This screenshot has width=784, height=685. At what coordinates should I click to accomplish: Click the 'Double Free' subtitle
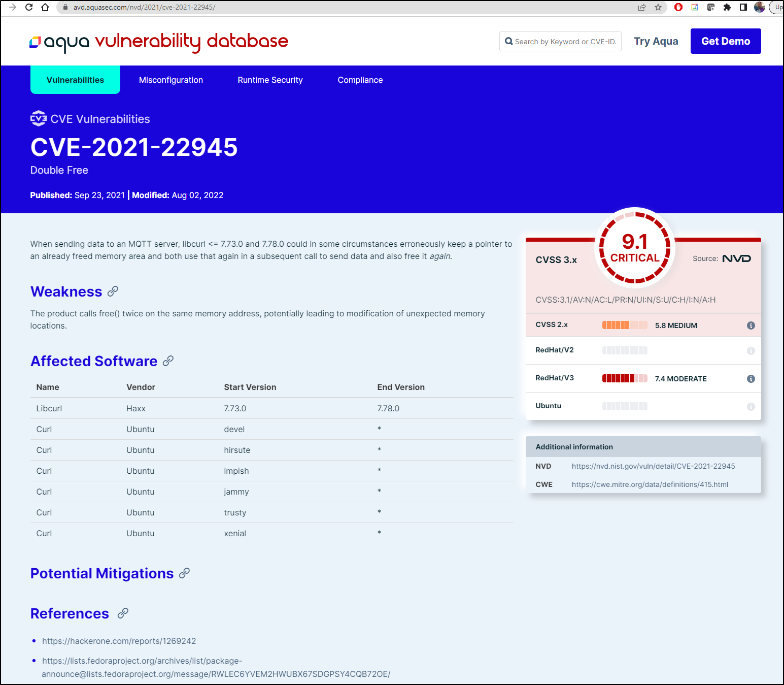(59, 170)
